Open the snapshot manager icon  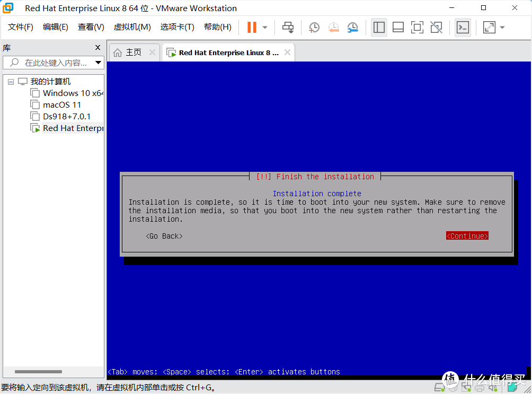tap(353, 28)
